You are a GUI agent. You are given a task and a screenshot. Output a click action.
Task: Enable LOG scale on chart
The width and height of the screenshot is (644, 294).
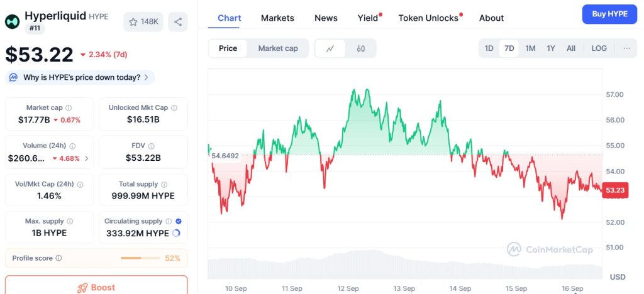coord(599,48)
